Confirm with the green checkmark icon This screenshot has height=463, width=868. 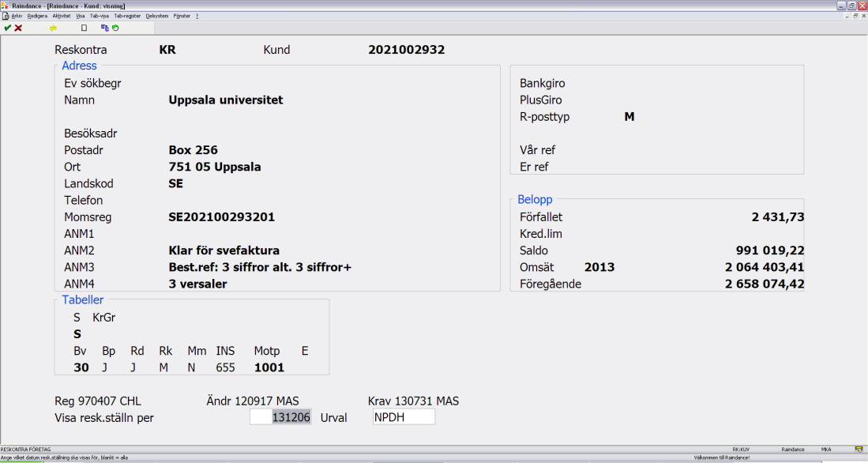[x=7, y=28]
